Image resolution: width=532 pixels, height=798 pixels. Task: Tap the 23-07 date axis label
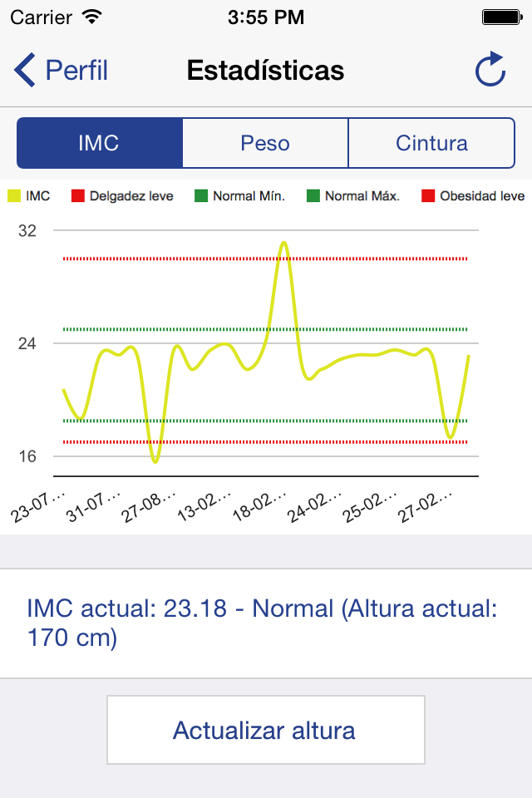pos(40,505)
